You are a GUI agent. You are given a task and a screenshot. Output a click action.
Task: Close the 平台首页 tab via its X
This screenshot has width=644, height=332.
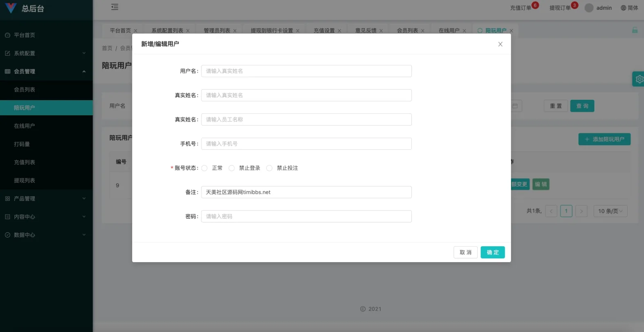pos(136,31)
